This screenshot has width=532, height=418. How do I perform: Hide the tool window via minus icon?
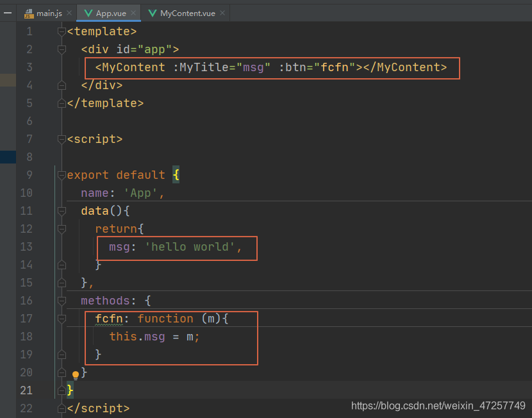[8, 13]
